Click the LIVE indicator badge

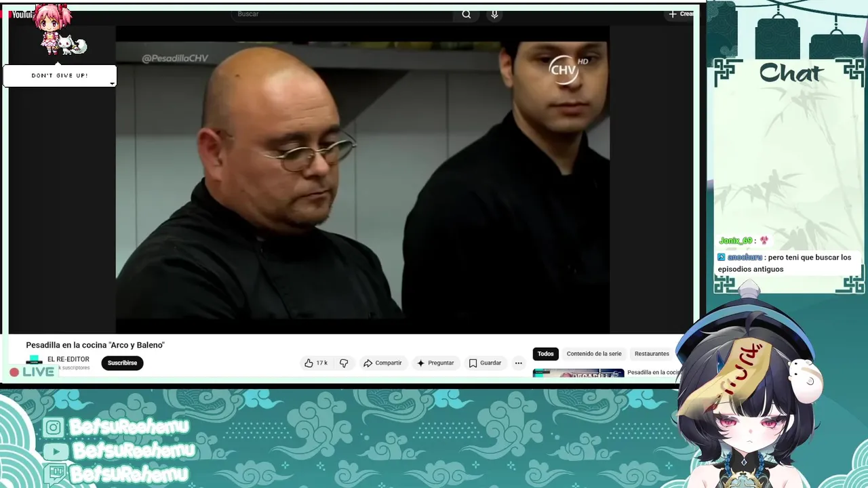[32, 372]
